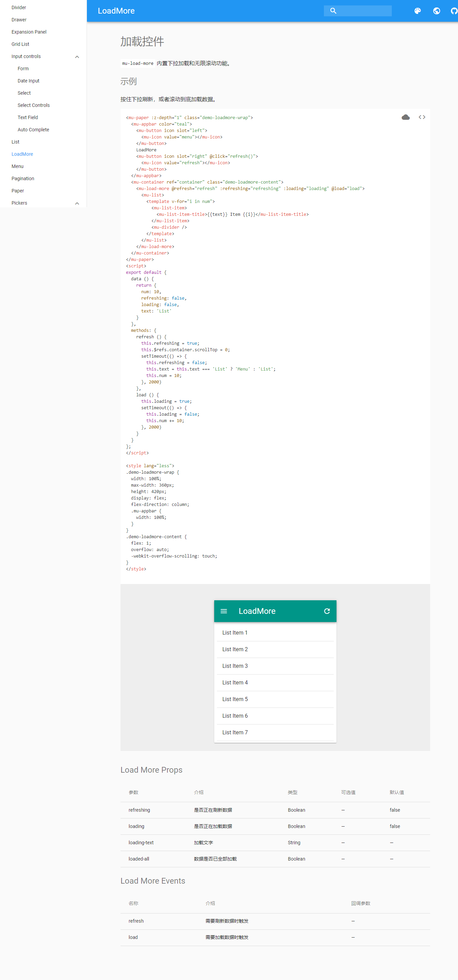Click the globe language icon
Screen dimensions: 458x980
[437, 11]
